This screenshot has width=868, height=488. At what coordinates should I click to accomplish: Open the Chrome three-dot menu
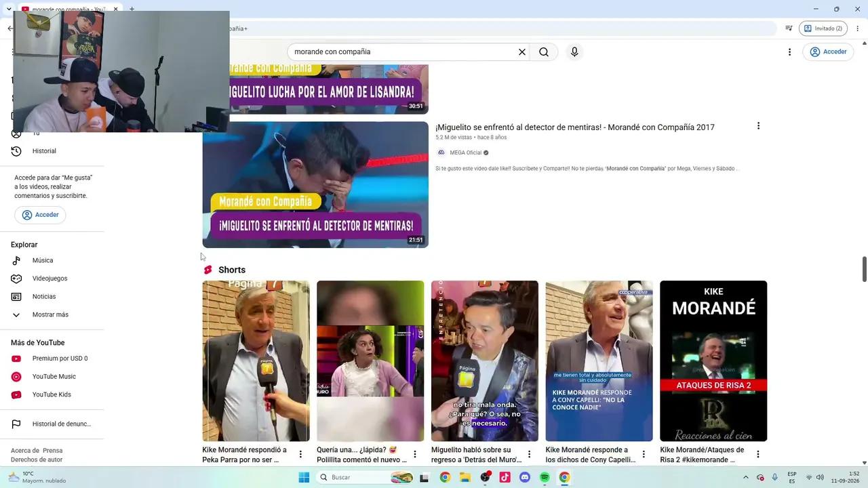[858, 28]
